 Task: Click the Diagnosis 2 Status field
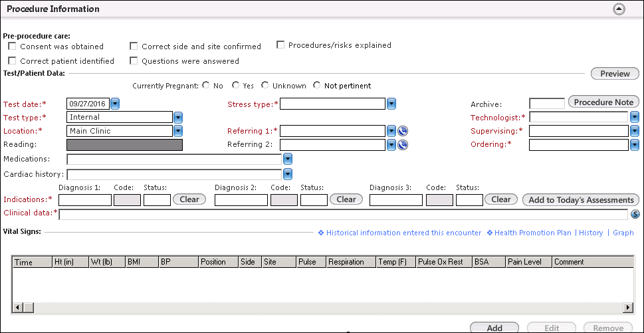[314, 200]
